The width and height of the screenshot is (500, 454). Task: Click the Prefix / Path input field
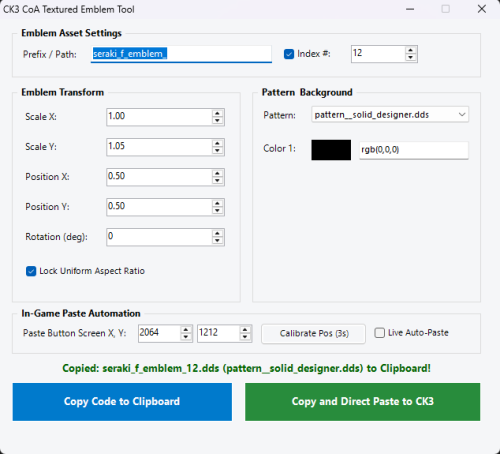click(x=181, y=54)
